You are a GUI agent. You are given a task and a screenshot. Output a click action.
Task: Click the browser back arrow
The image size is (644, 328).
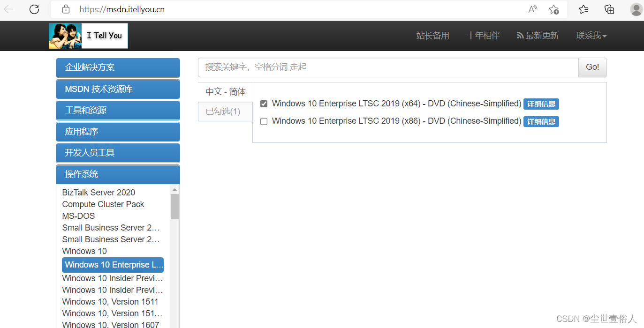pos(8,9)
